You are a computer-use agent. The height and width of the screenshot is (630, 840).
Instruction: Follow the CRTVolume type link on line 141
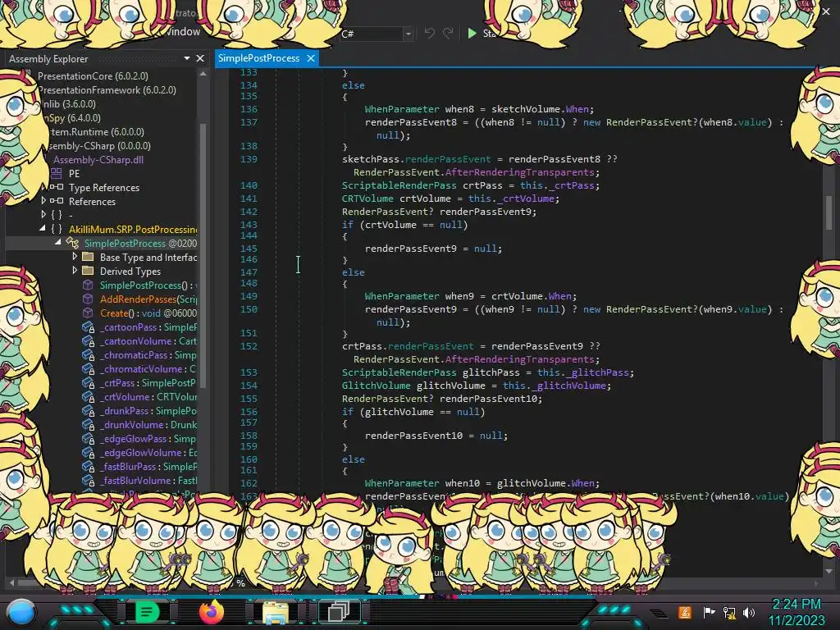367,199
